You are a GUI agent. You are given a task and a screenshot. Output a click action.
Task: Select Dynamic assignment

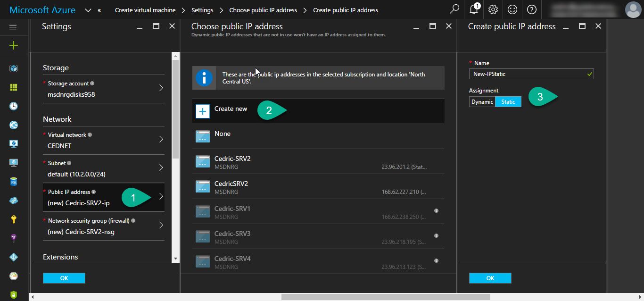click(482, 102)
